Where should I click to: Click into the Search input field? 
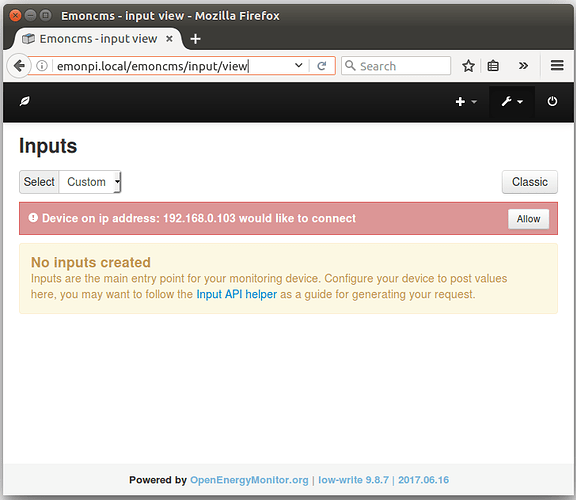click(x=396, y=66)
